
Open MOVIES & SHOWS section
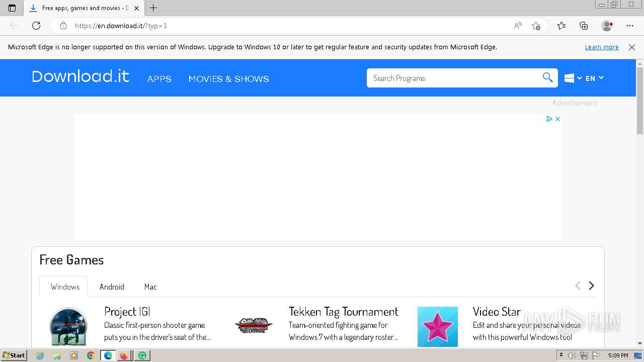click(x=229, y=79)
